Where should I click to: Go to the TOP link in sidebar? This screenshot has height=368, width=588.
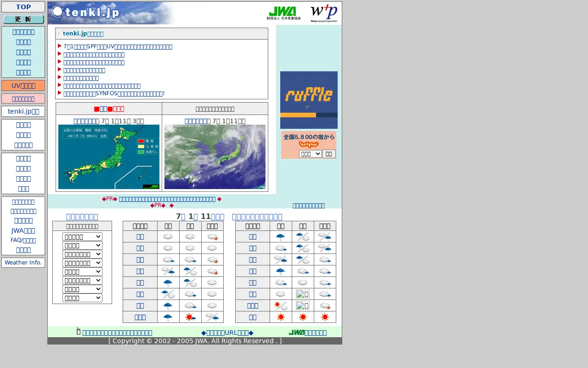tap(23, 7)
